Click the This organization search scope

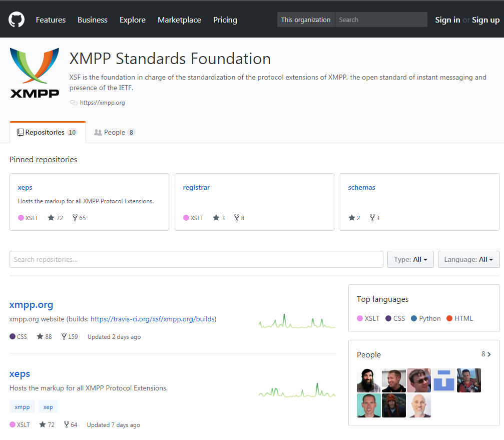306,20
